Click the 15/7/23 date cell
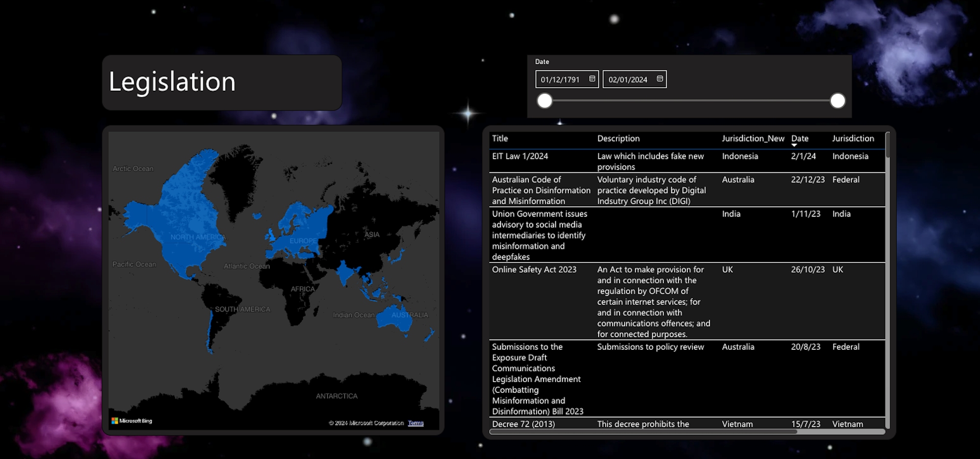 coord(806,424)
